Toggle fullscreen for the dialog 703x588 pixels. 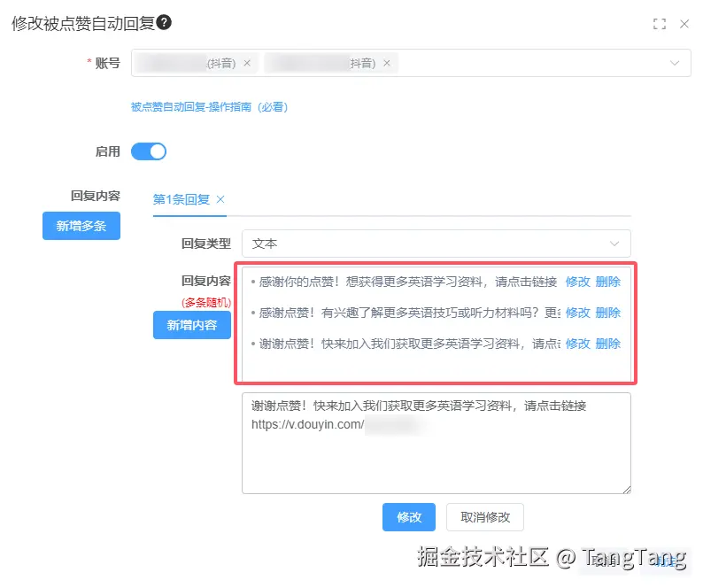click(659, 24)
